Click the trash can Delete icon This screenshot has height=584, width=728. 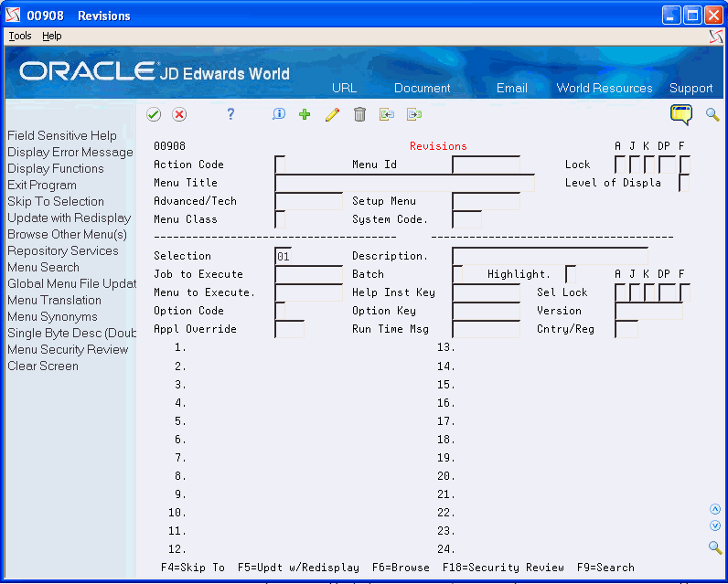[359, 114]
